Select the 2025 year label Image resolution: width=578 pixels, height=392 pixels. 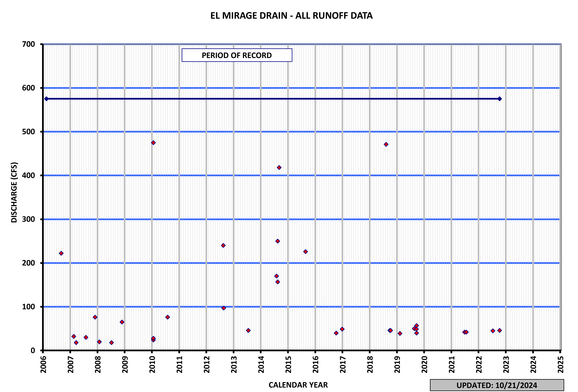point(561,364)
